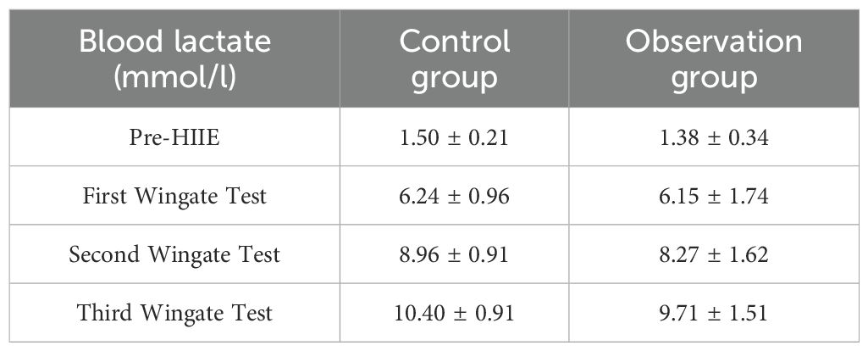The height and width of the screenshot is (351, 868).
Task: Click the 6.15 mean value
Action: (677, 197)
